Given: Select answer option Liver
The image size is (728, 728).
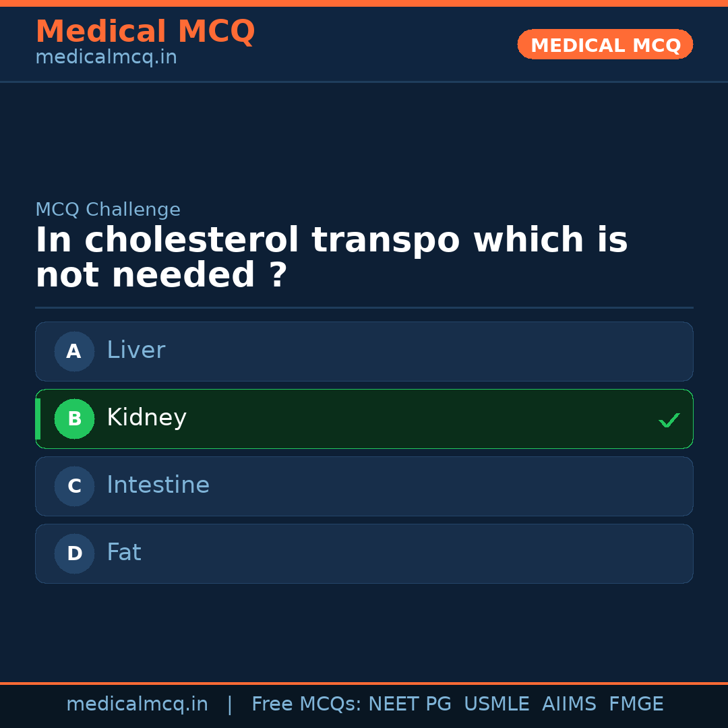Looking at the screenshot, I should (364, 351).
